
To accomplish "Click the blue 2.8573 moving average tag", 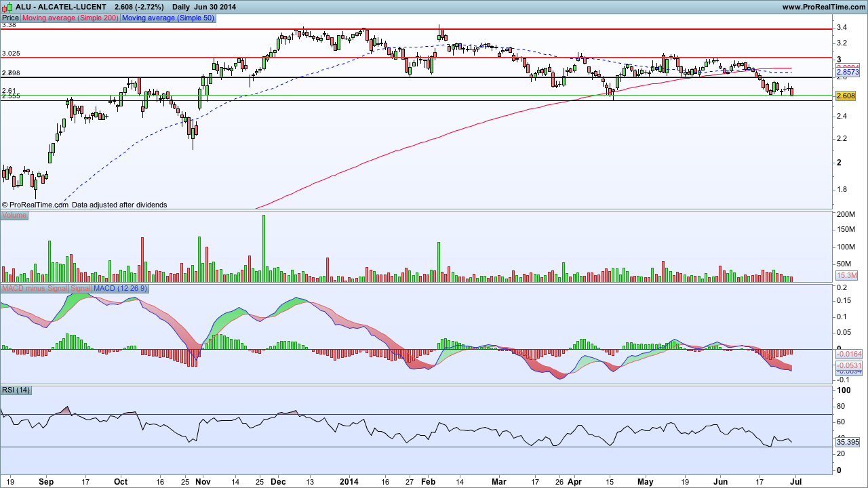I will click(x=848, y=72).
